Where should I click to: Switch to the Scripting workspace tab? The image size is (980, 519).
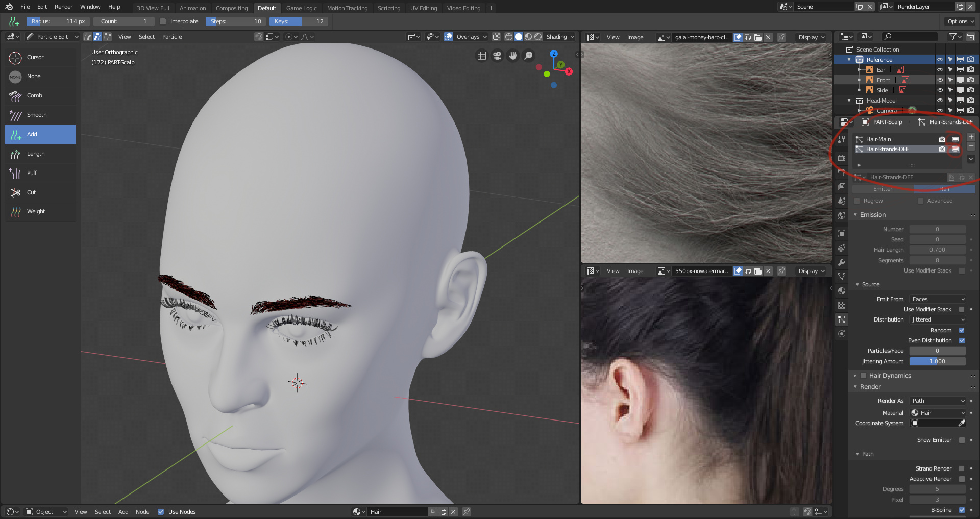389,8
